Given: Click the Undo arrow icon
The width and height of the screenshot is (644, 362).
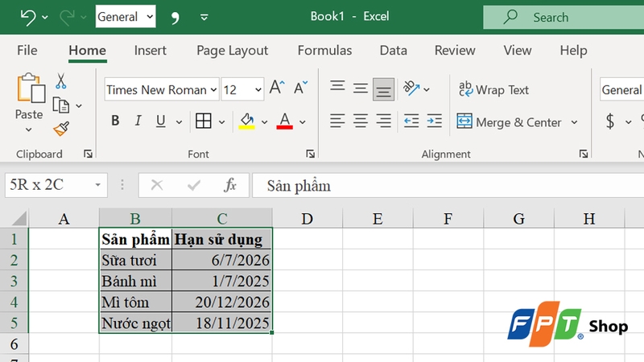Looking at the screenshot, I should [x=28, y=17].
